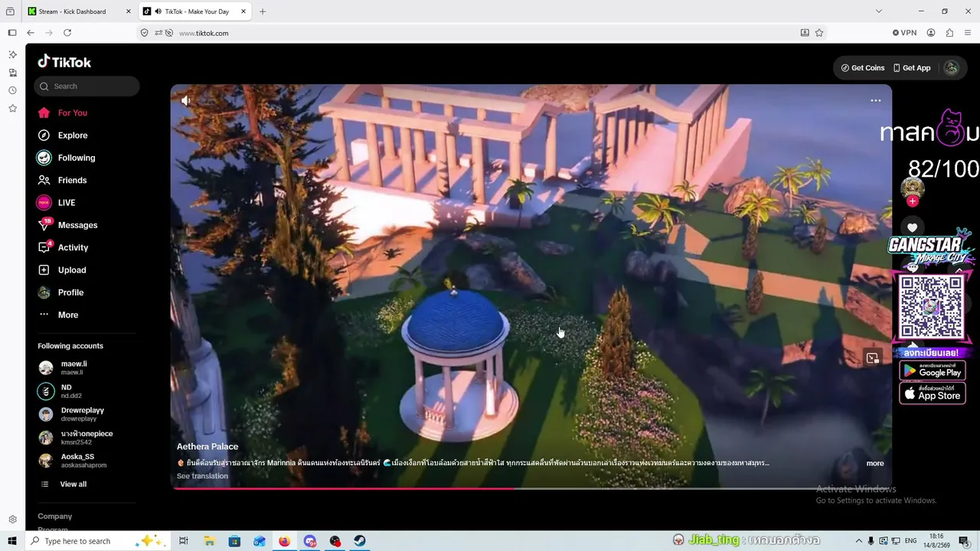The height and width of the screenshot is (551, 980).
Task: Close the TikTok browser tab
Action: 243,11
